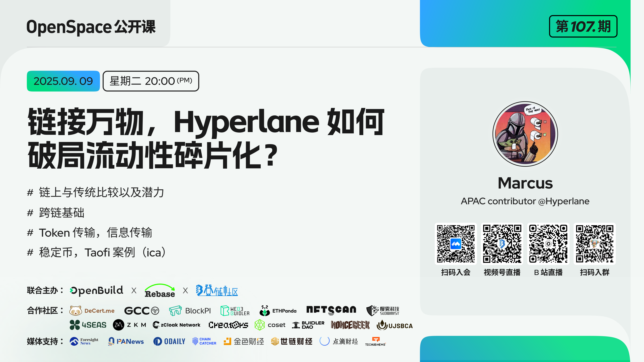This screenshot has height=362, width=644.
Task: Click the Foresight News logo
Action: click(84, 341)
